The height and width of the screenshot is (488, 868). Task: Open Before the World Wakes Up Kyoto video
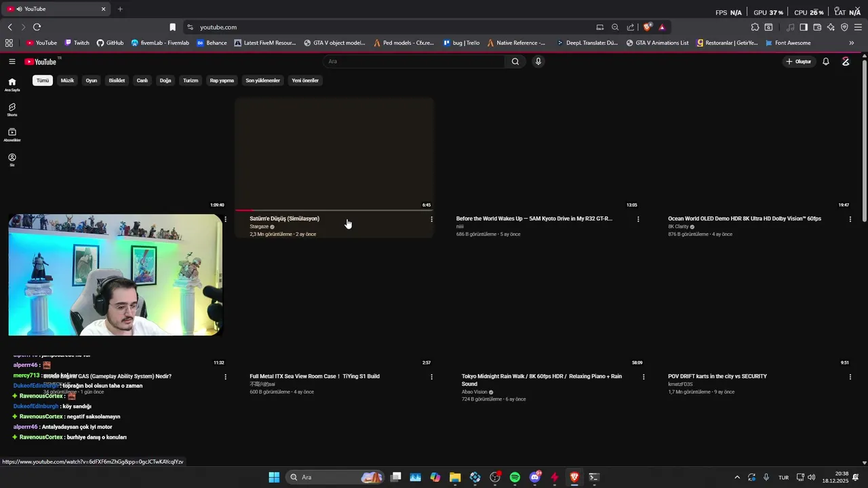click(534, 219)
